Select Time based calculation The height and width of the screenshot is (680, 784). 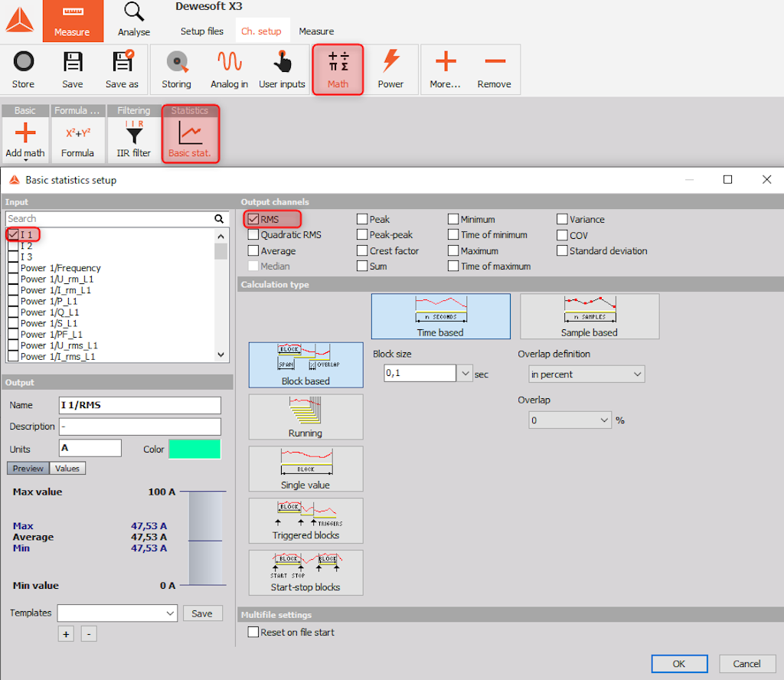click(x=440, y=316)
